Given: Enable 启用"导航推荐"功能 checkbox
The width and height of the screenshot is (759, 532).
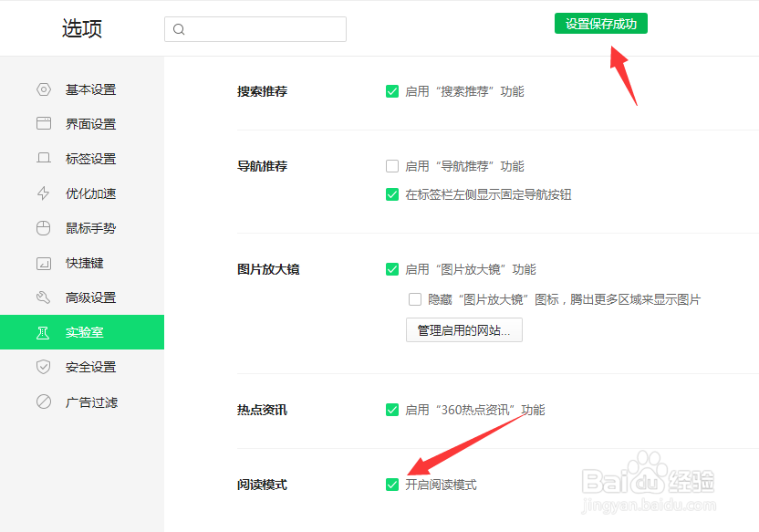Looking at the screenshot, I should [x=392, y=166].
